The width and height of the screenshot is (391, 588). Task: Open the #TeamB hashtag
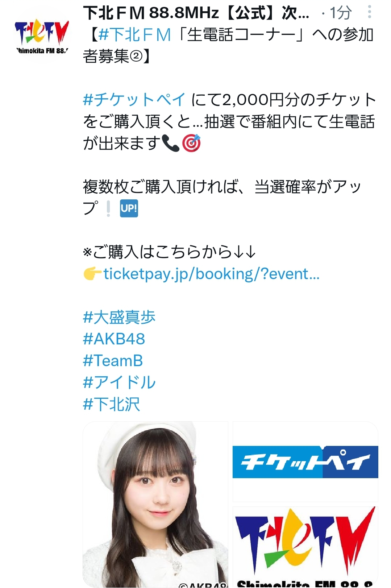point(113,361)
